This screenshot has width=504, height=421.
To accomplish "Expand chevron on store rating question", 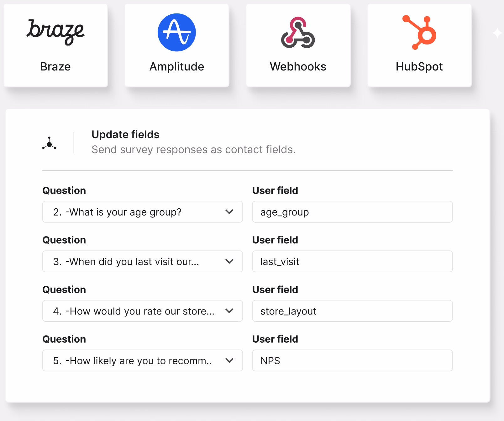I will (x=229, y=311).
